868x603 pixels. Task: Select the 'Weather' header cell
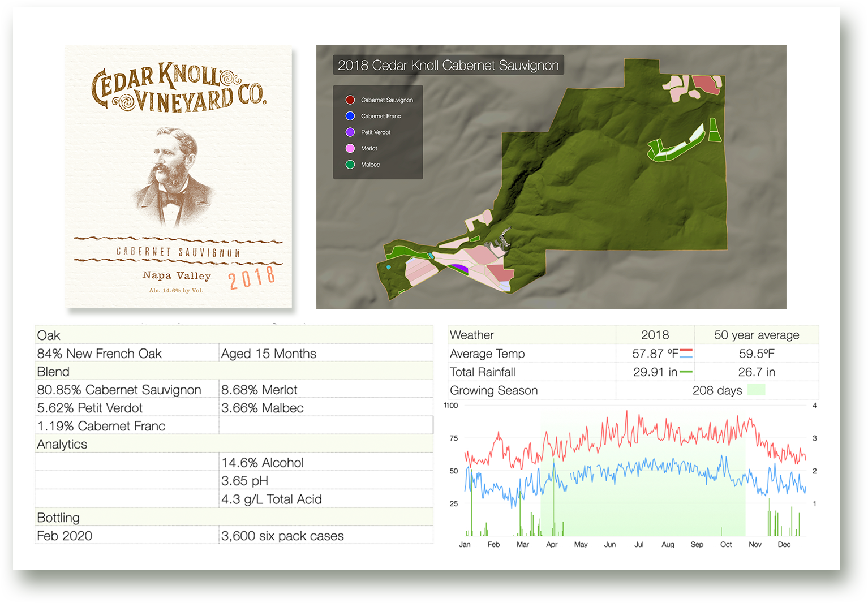(532, 335)
